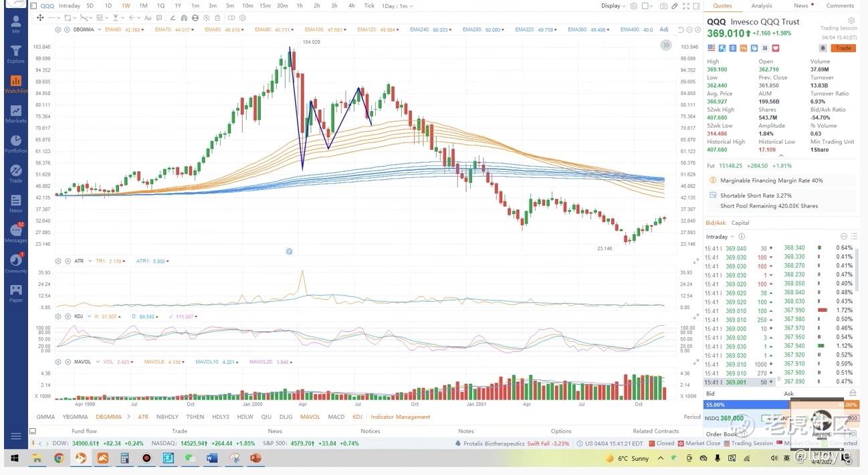Viewport: 868px width, 475px height.
Task: Open the Me profile in the sidebar
Action: [15, 24]
